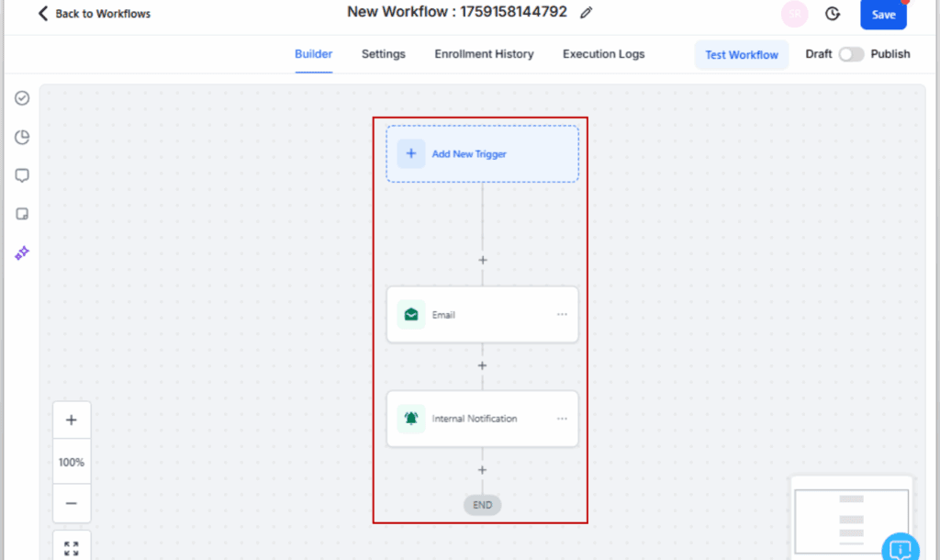Click plus between Email and Internal Notification
This screenshot has width=940, height=560.
(x=483, y=365)
